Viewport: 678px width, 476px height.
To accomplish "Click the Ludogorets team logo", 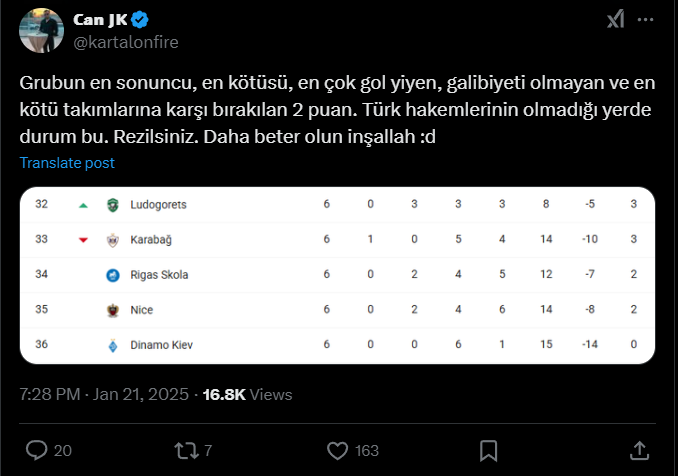I will (112, 205).
